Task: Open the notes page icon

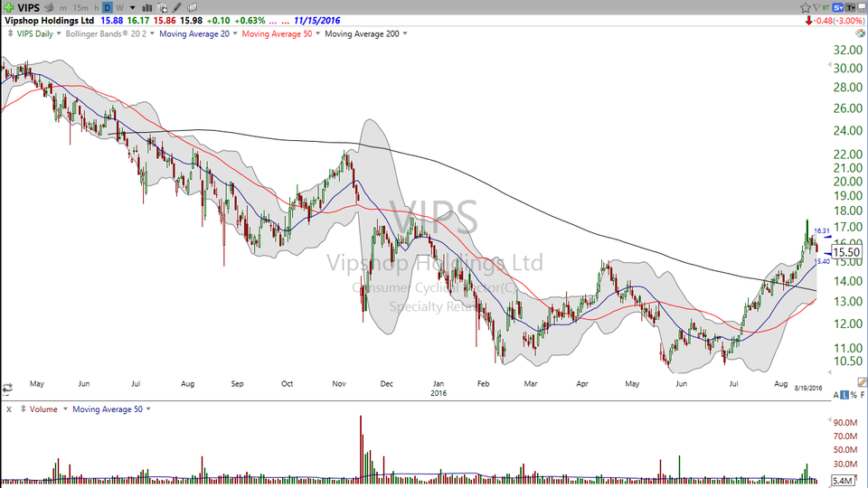Action: coord(192,8)
